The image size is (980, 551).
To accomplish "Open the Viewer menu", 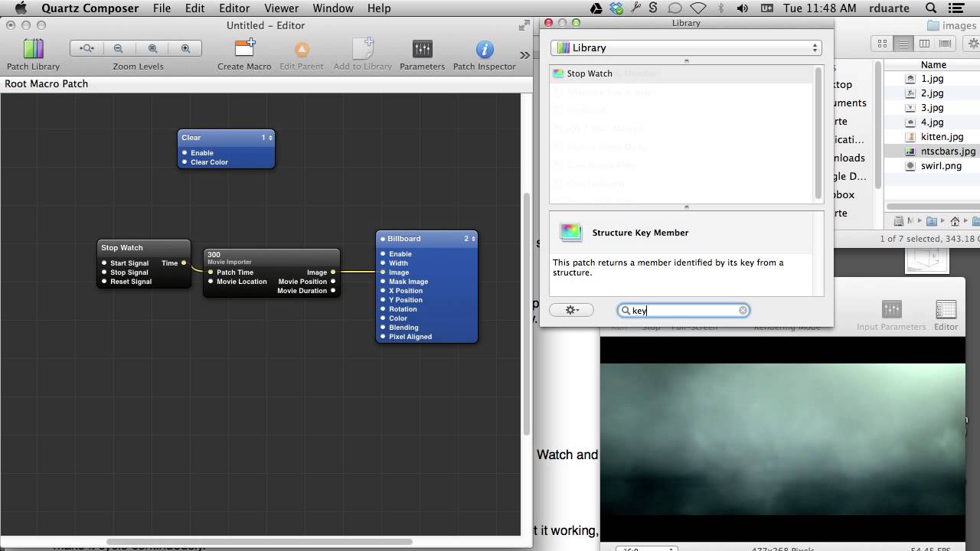I will (282, 8).
